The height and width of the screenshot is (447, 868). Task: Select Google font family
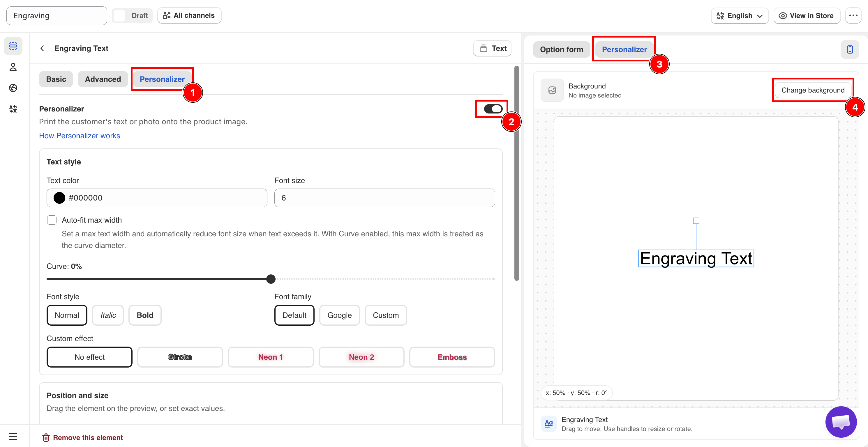(339, 315)
